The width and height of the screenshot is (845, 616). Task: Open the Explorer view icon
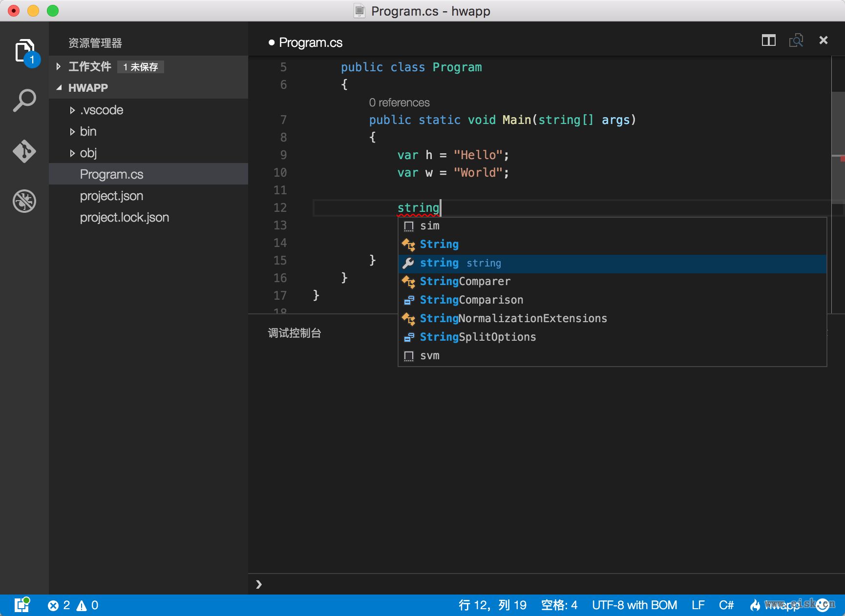24,51
